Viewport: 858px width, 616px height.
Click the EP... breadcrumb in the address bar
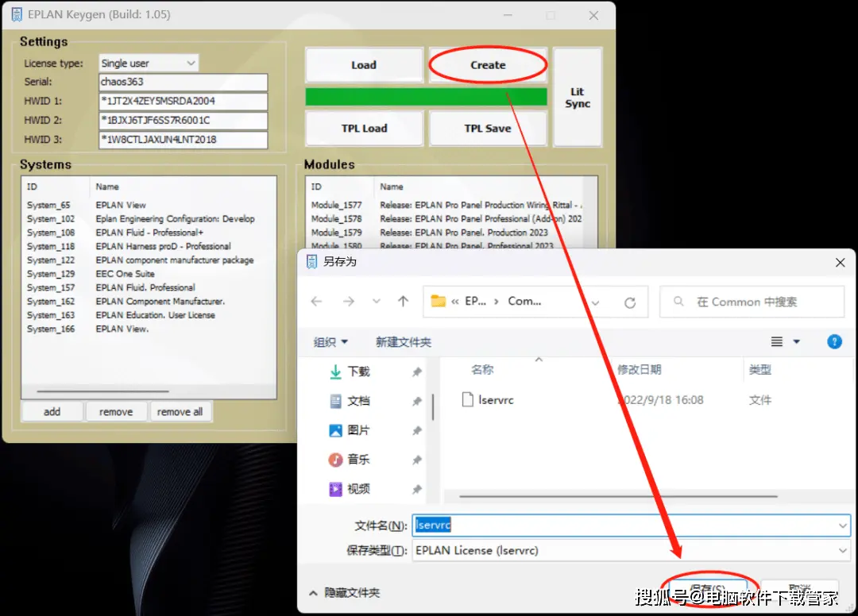coord(475,301)
